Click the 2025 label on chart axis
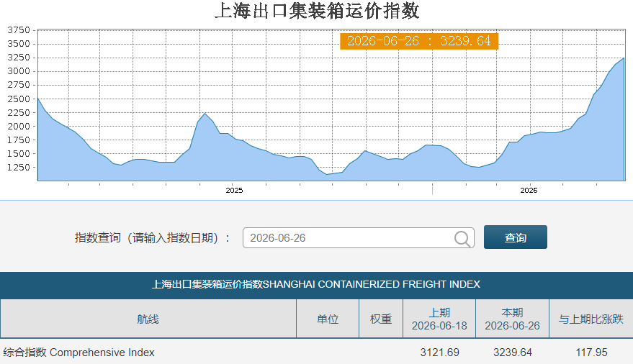This screenshot has height=364, width=633. pyautogui.click(x=234, y=190)
